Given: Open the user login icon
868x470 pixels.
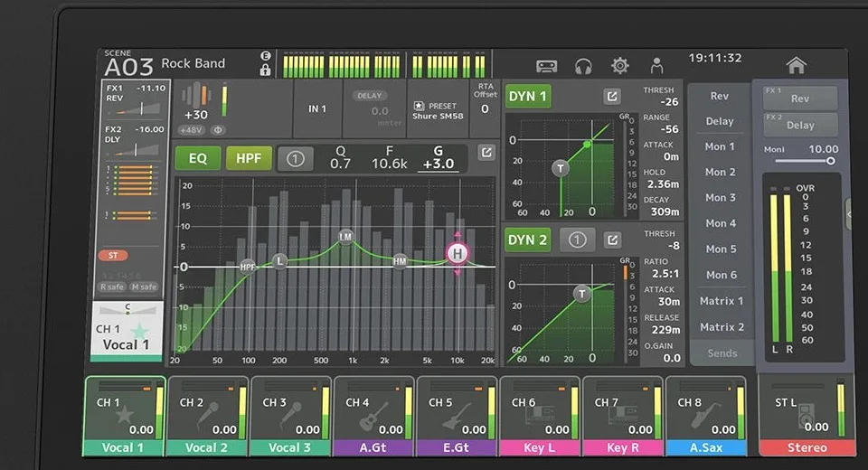Looking at the screenshot, I should click(x=656, y=66).
